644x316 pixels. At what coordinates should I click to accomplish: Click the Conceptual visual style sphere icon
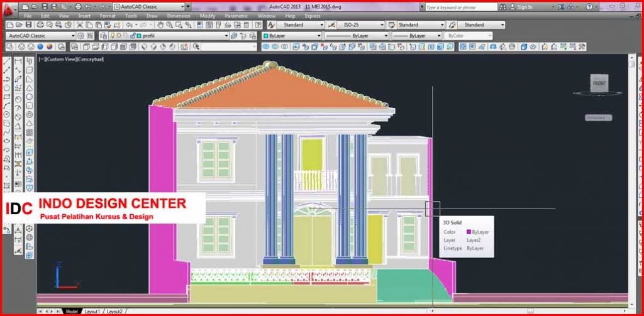click(49, 46)
